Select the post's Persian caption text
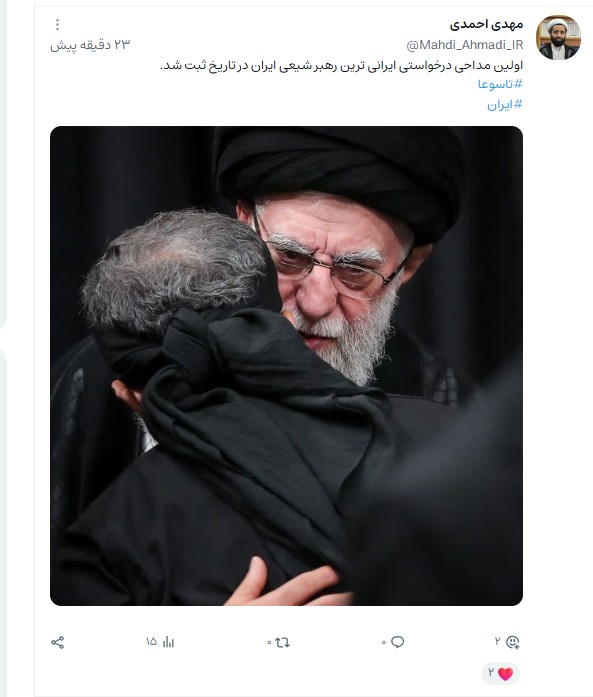The height and width of the screenshot is (697, 593). pyautogui.click(x=341, y=66)
